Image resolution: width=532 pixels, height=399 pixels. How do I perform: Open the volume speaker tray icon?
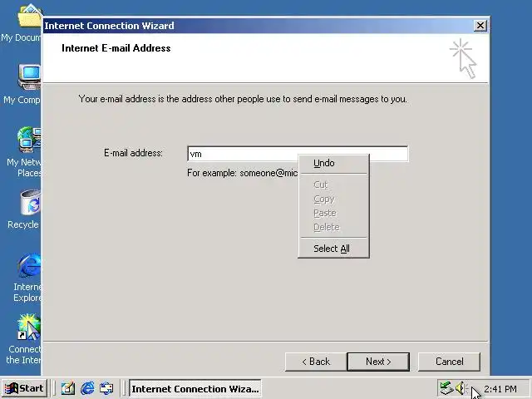[461, 388]
